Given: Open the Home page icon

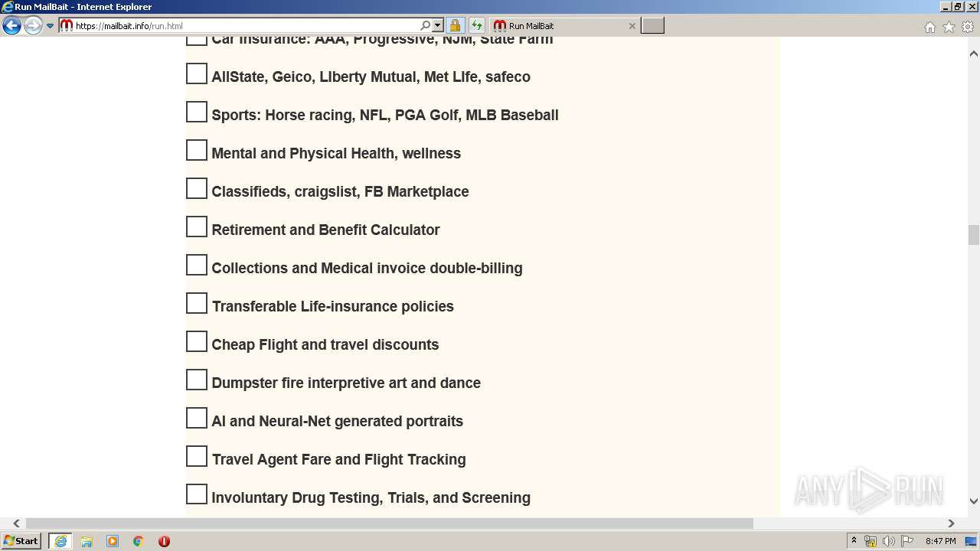Looking at the screenshot, I should 929,27.
